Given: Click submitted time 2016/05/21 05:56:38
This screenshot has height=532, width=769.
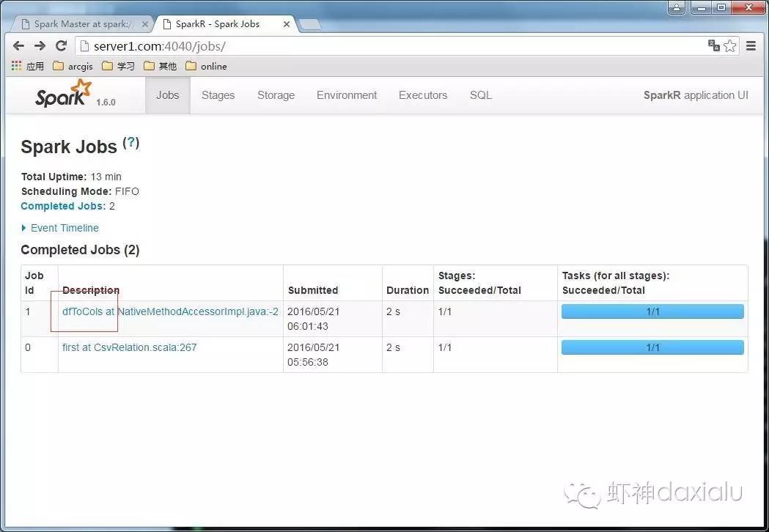Looking at the screenshot, I should click(313, 355).
